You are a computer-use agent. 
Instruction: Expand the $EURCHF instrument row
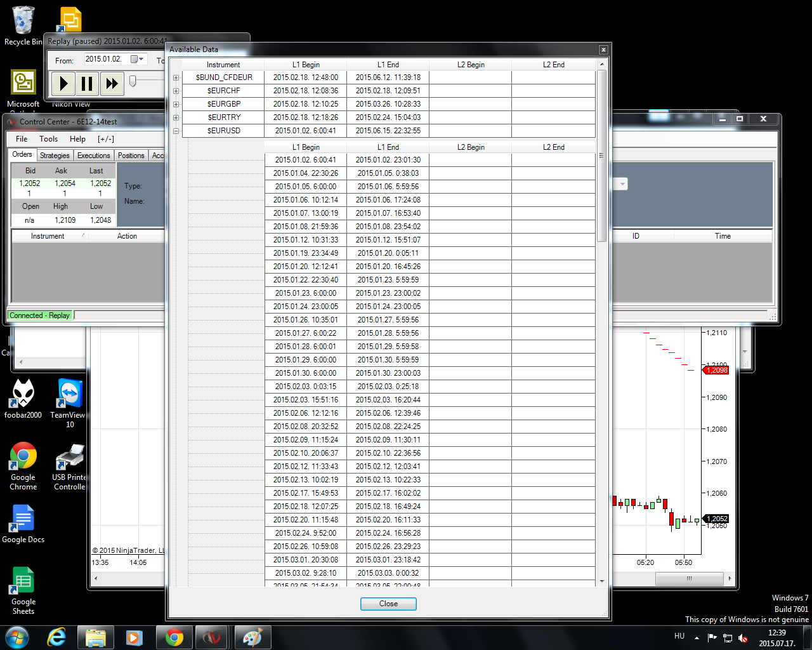coord(176,91)
